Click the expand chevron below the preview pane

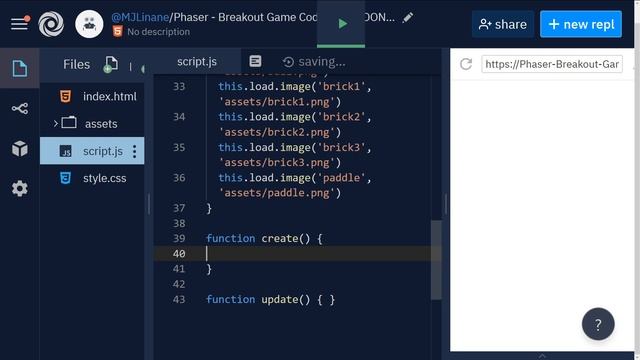542,356
